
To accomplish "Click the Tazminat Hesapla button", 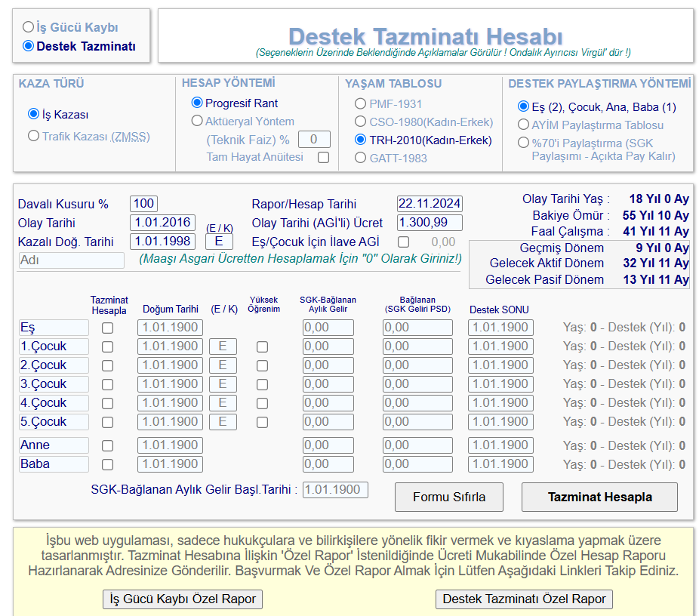I will tap(599, 497).
